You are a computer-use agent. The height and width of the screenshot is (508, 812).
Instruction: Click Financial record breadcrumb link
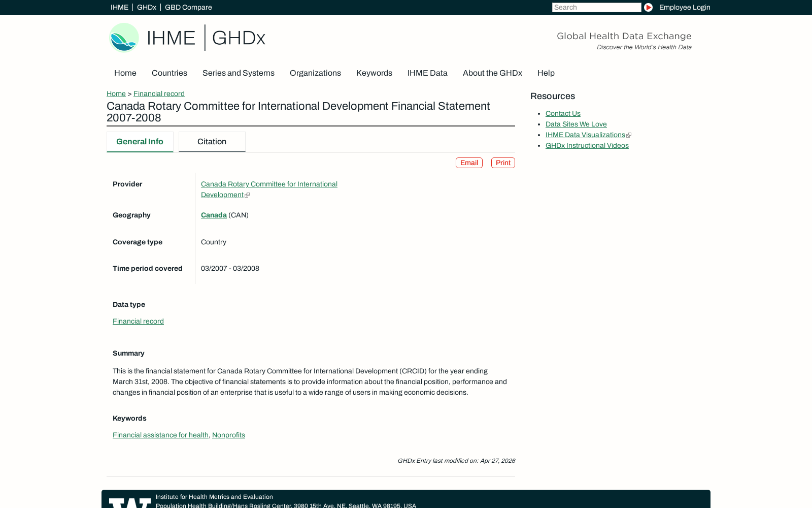coord(159,93)
